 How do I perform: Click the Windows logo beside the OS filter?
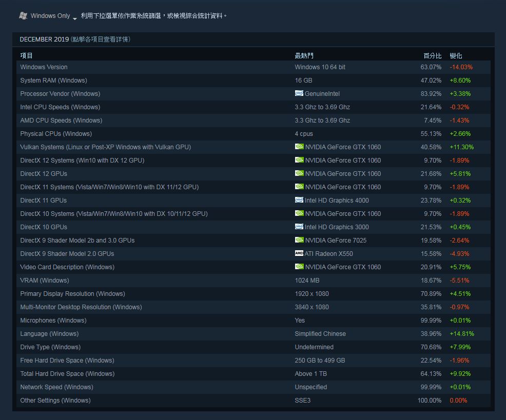(x=23, y=15)
